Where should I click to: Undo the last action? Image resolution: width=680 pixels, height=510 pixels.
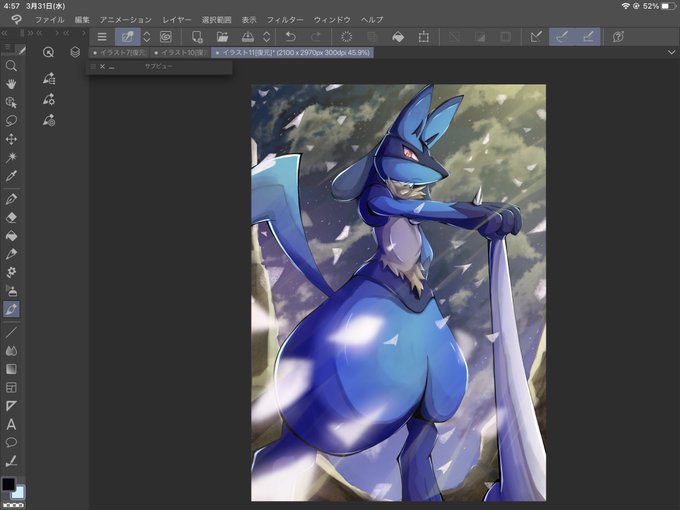pyautogui.click(x=291, y=37)
